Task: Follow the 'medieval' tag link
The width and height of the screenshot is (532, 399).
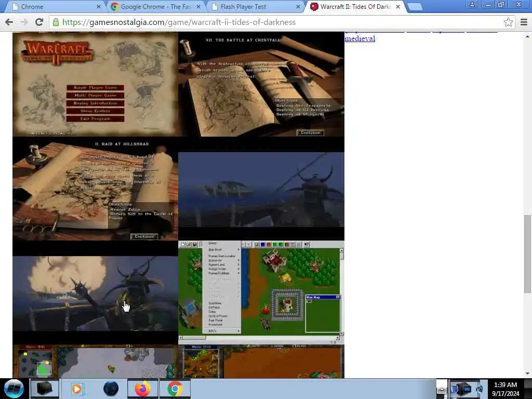Action: [x=360, y=38]
